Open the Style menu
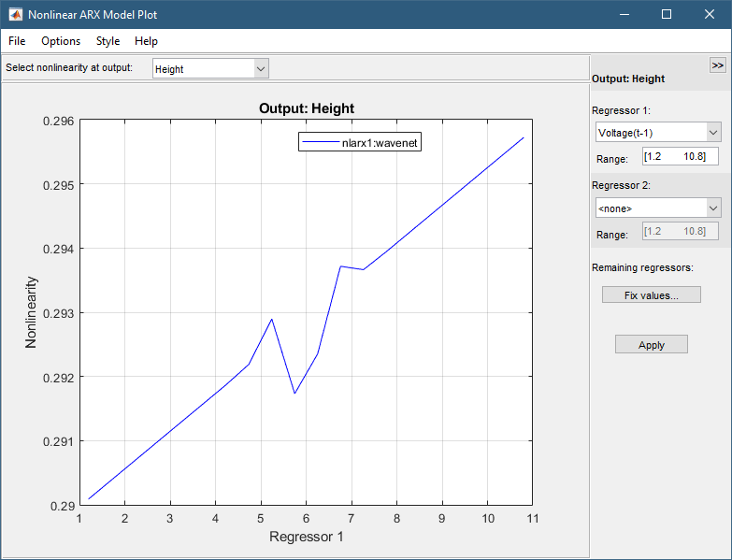 pyautogui.click(x=108, y=41)
